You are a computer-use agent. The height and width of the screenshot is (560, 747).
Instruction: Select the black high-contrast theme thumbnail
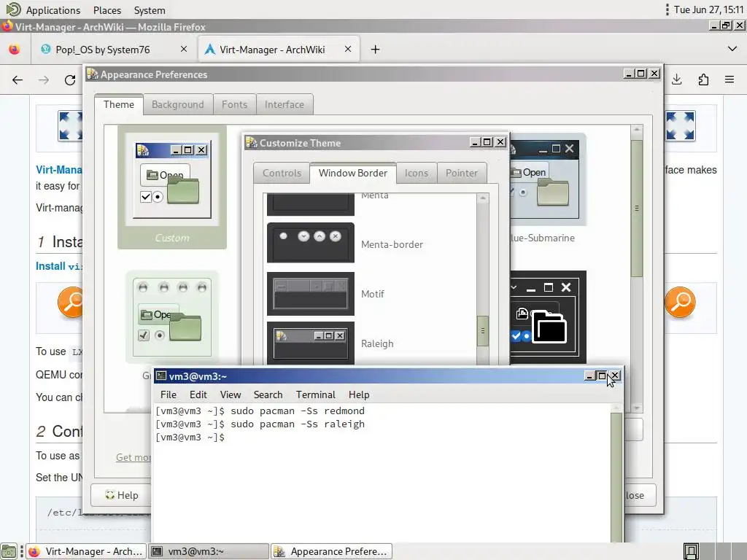[x=548, y=316]
